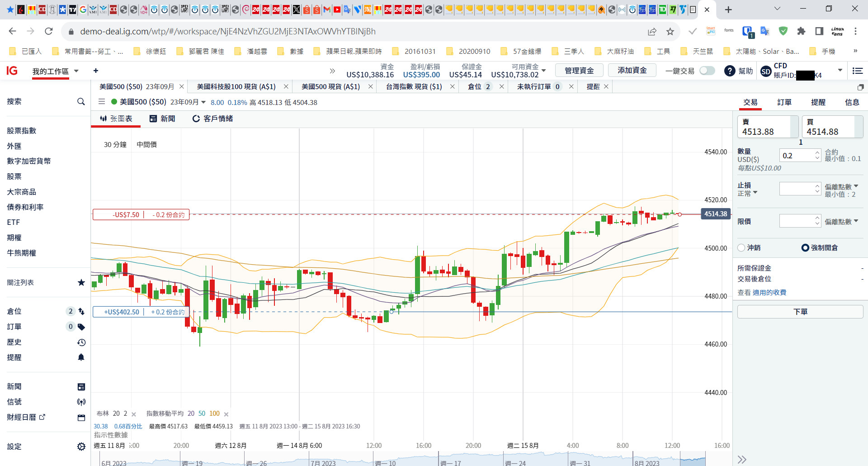Click the orders tag icon

[81, 327]
